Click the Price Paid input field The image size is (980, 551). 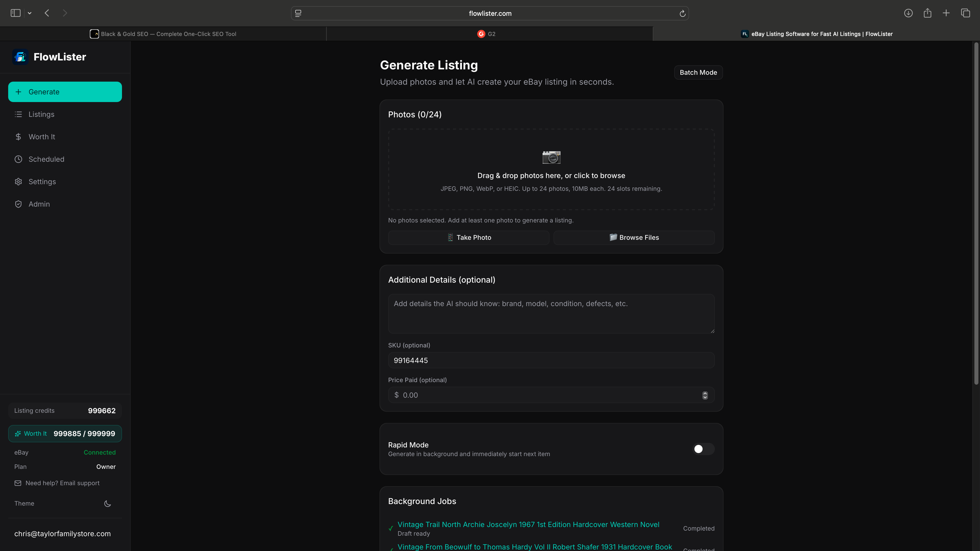pos(551,395)
